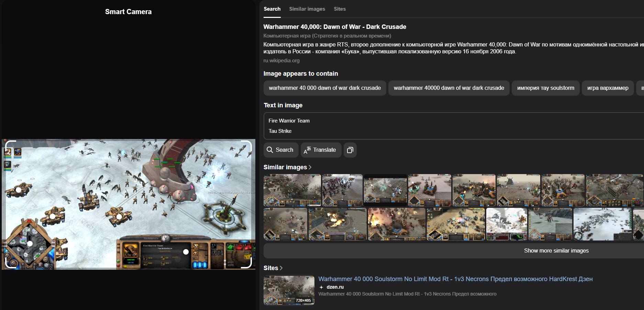The height and width of the screenshot is (310, 644).
Task: Open the Warhammer 40 000 Soulstorm No Limit Mod result
Action: click(x=455, y=279)
